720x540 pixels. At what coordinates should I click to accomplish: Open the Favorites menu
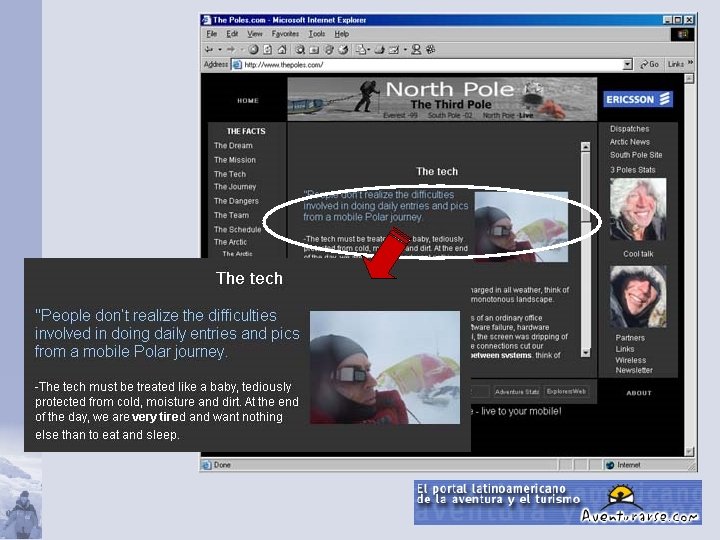click(285, 34)
